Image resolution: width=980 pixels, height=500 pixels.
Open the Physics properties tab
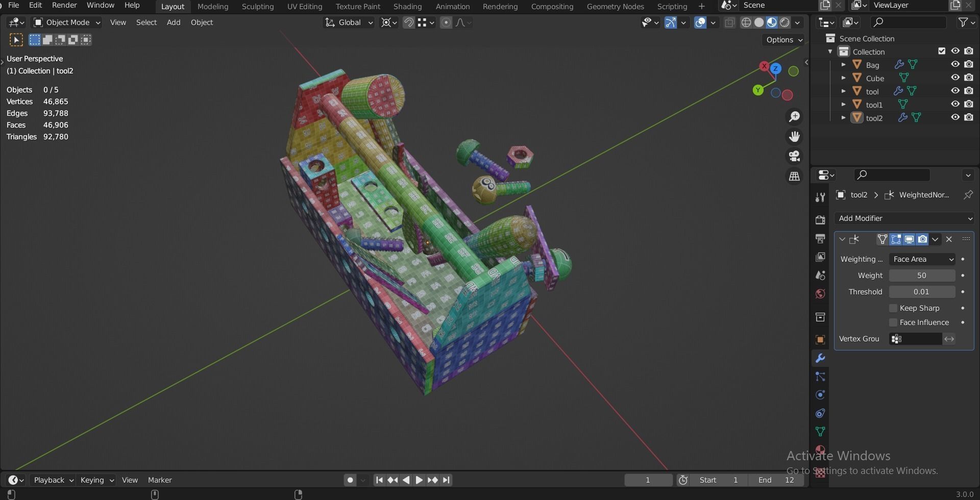click(820, 395)
